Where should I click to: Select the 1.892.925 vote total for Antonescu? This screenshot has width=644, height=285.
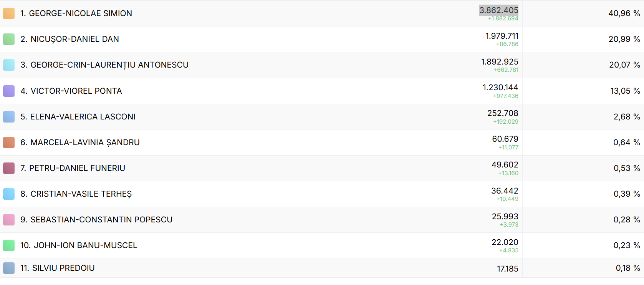click(x=499, y=62)
